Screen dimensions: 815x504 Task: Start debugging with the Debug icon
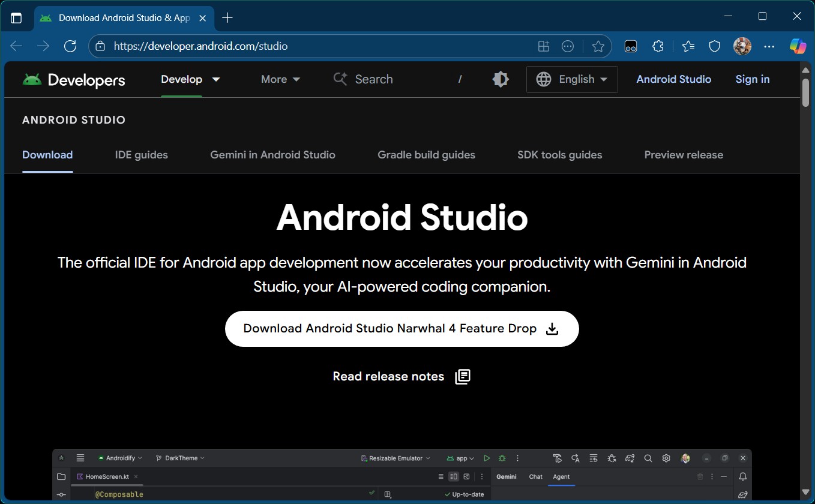(x=502, y=458)
